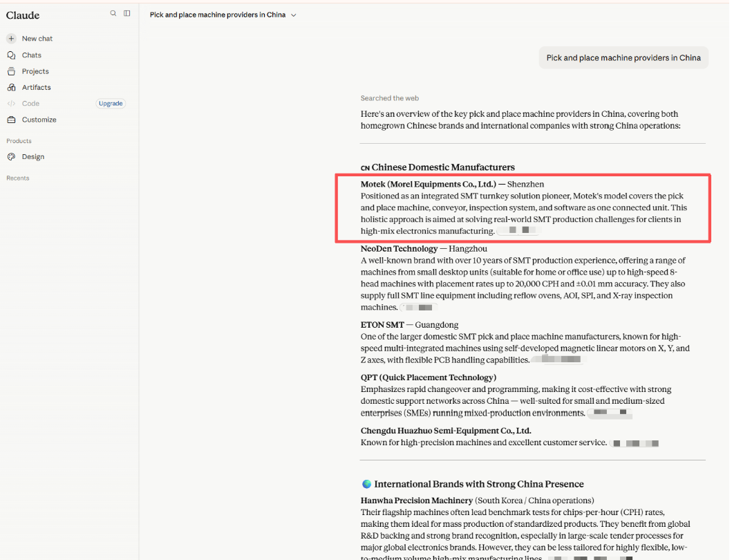This screenshot has width=732, height=560.
Task: Click the Chinese Domestic Manufacturers heading
Action: coord(442,167)
